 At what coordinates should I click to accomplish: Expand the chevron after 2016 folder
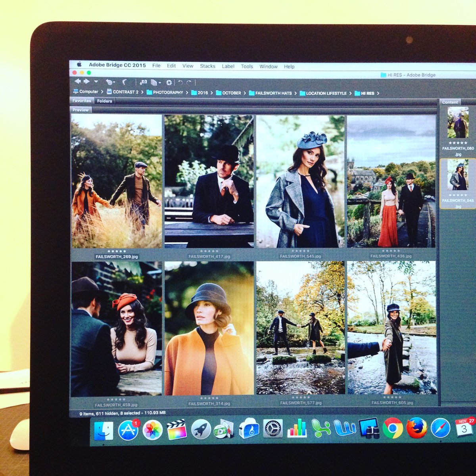212,93
